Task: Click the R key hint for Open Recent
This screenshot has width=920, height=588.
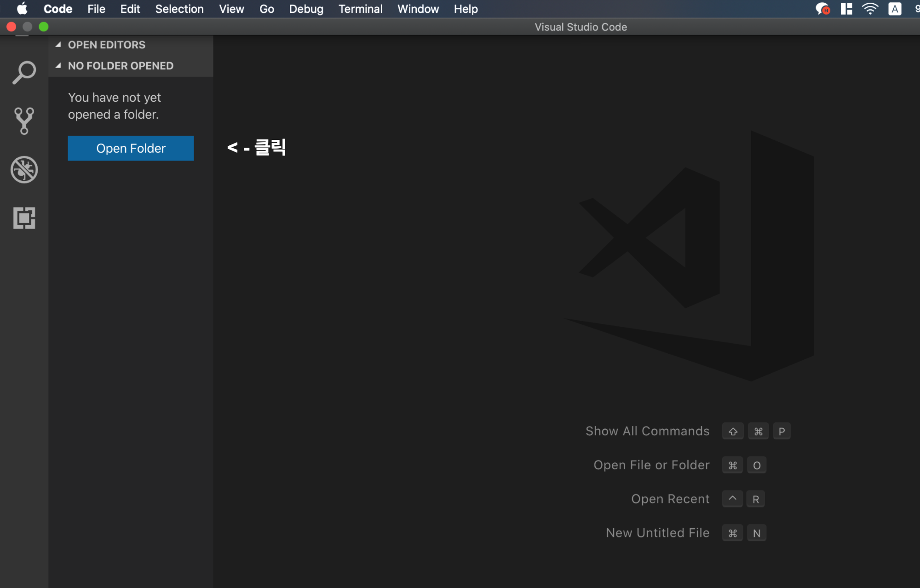Action: [x=756, y=499]
